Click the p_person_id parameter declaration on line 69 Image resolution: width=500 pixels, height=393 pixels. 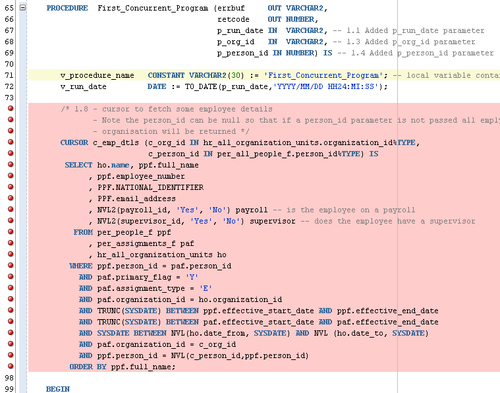[266, 53]
